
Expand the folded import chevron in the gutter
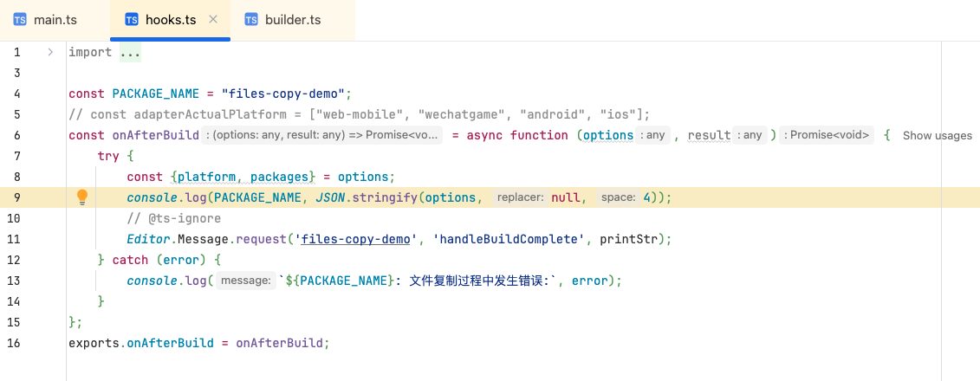pyautogui.click(x=50, y=52)
